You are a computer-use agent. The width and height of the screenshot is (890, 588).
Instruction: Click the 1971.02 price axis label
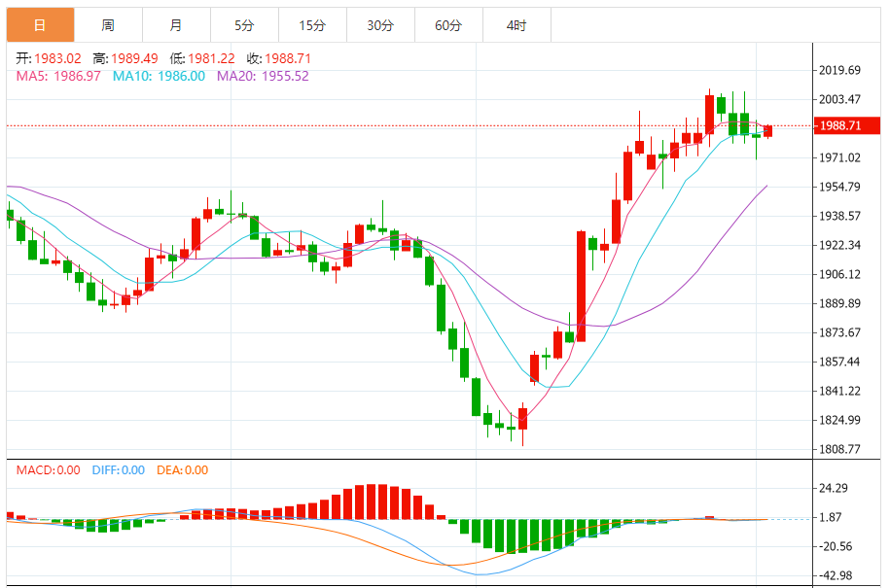coord(839,157)
